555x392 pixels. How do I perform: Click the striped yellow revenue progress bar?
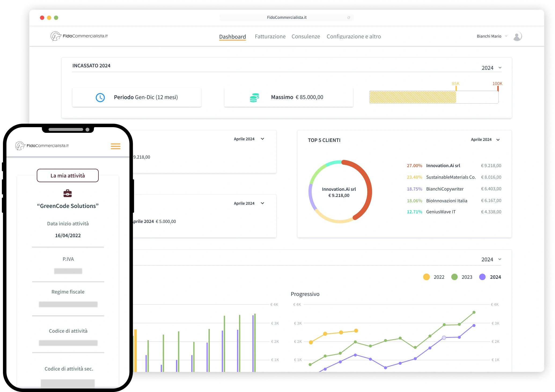413,97
